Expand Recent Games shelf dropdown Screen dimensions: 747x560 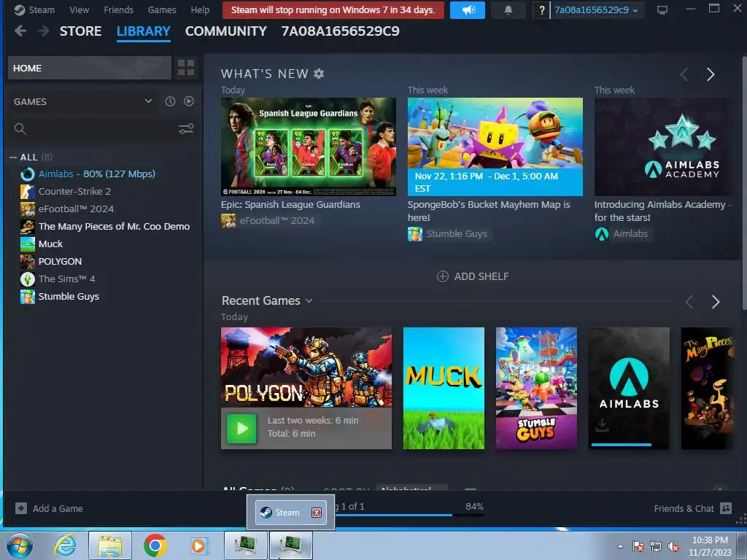[x=309, y=301]
